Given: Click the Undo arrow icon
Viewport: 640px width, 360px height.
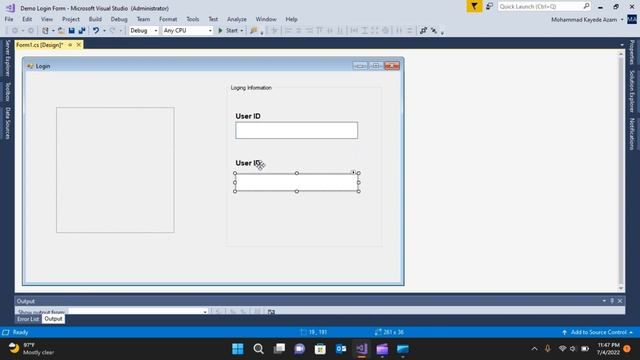Looking at the screenshot, I should (96, 31).
